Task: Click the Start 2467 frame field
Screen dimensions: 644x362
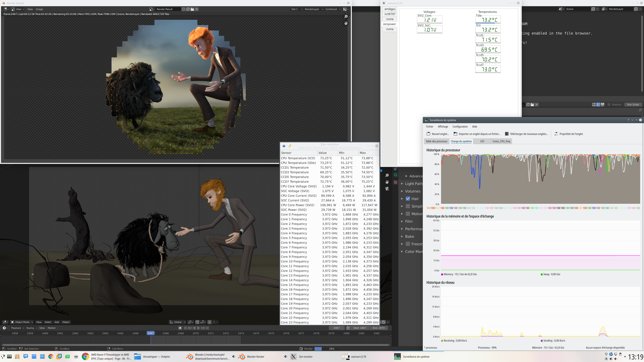Action: 360,328
